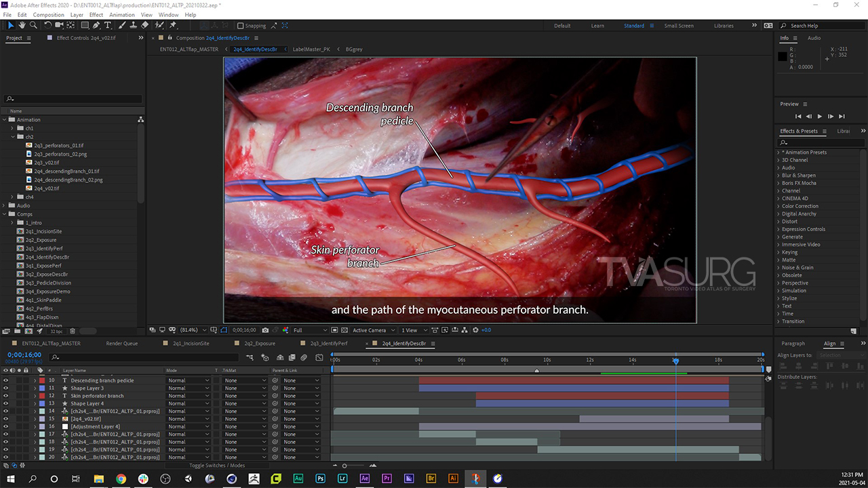Open the composition mini-flowchart in timeline
Viewport: 868px width, 488px height.
coord(250,357)
